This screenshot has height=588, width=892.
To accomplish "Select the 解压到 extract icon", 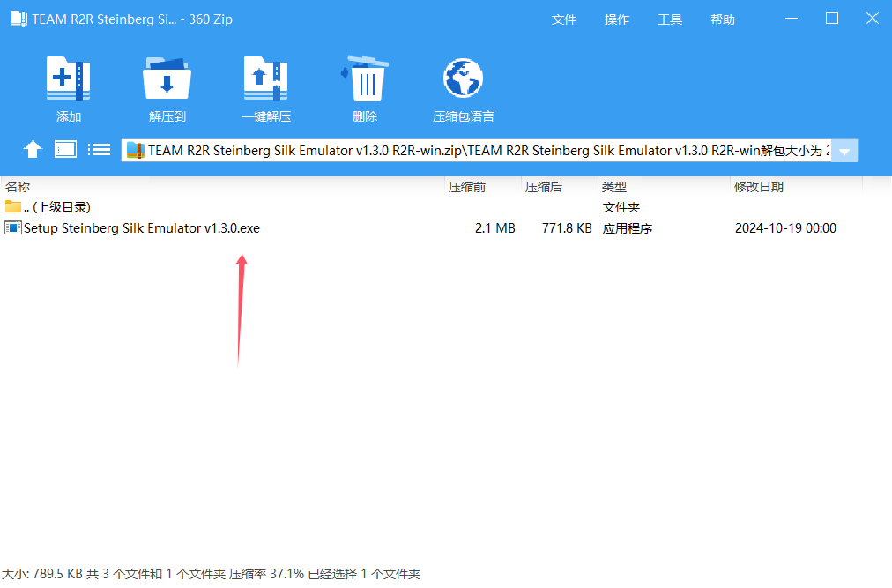I will [x=167, y=88].
